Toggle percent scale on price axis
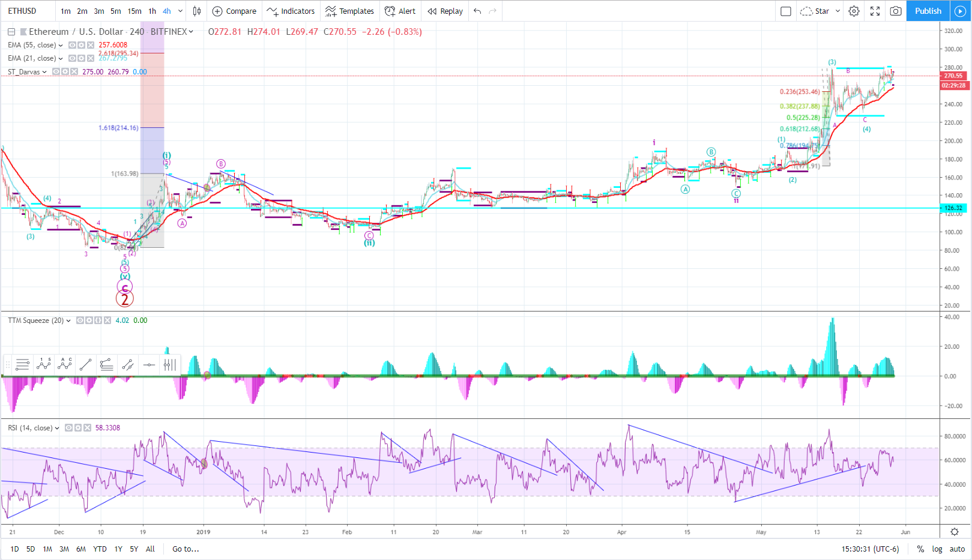The height and width of the screenshot is (560, 972). click(920, 549)
